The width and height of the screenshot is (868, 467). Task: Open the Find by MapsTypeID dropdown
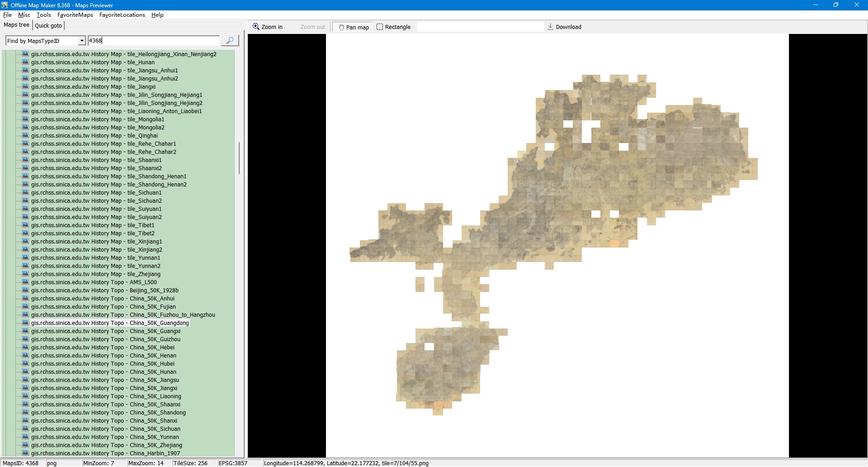click(82, 41)
